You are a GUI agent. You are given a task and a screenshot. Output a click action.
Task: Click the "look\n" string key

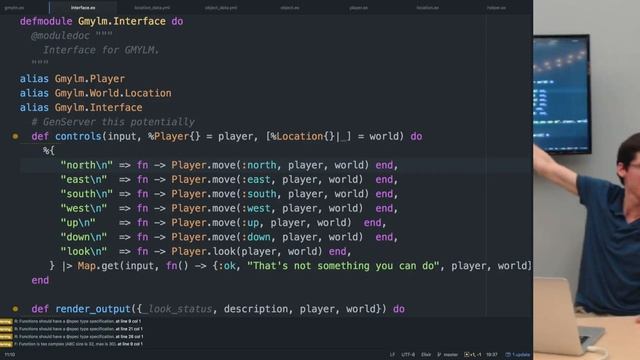(84, 251)
